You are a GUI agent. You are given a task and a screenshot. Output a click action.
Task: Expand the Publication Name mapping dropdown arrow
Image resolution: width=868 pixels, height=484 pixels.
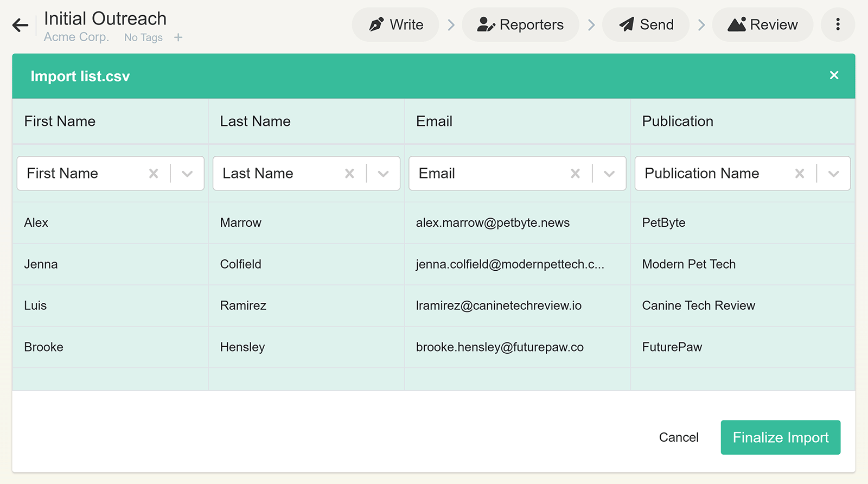(834, 174)
